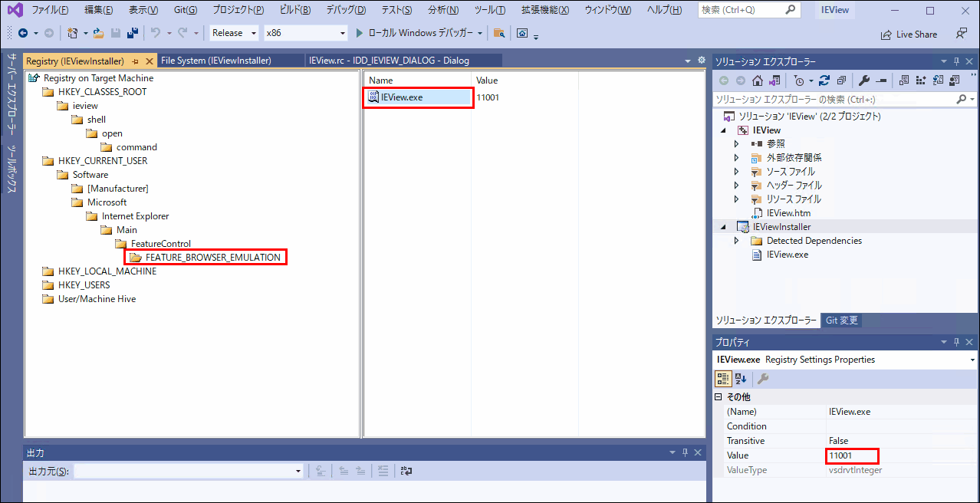Screen dimensions: 980x503
Task: Click the undo arrow icon
Action: tap(156, 33)
